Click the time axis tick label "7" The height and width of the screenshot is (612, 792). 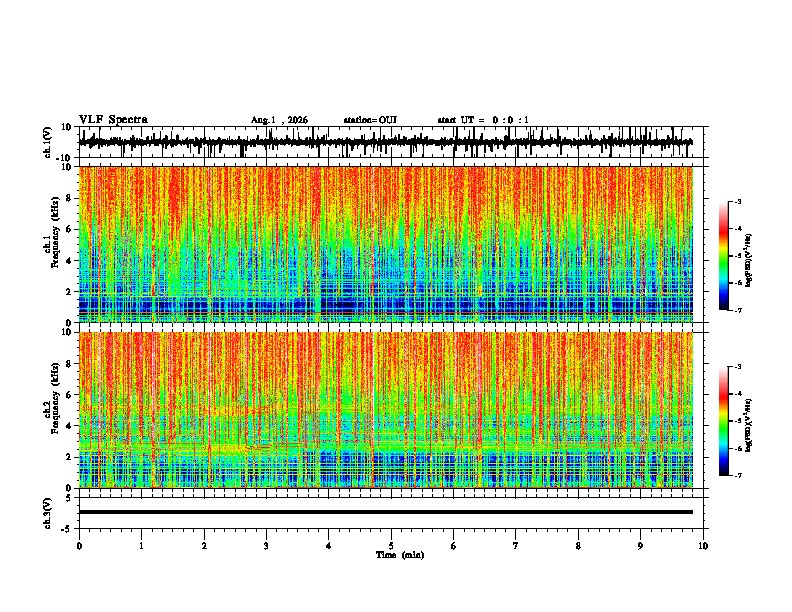coord(516,546)
